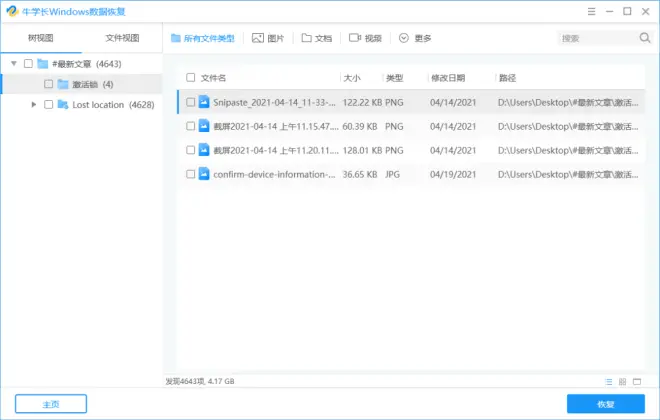
Task: Click the 更多 dropdown circle icon
Action: click(404, 38)
